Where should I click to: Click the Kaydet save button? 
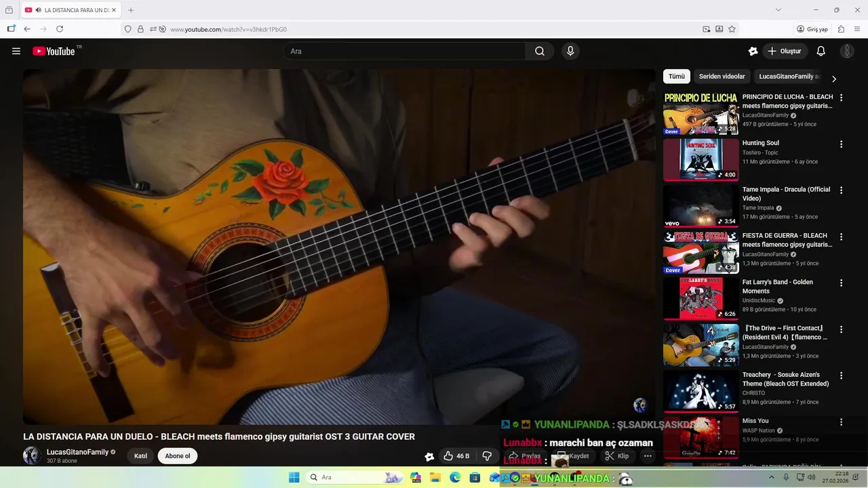574,456
